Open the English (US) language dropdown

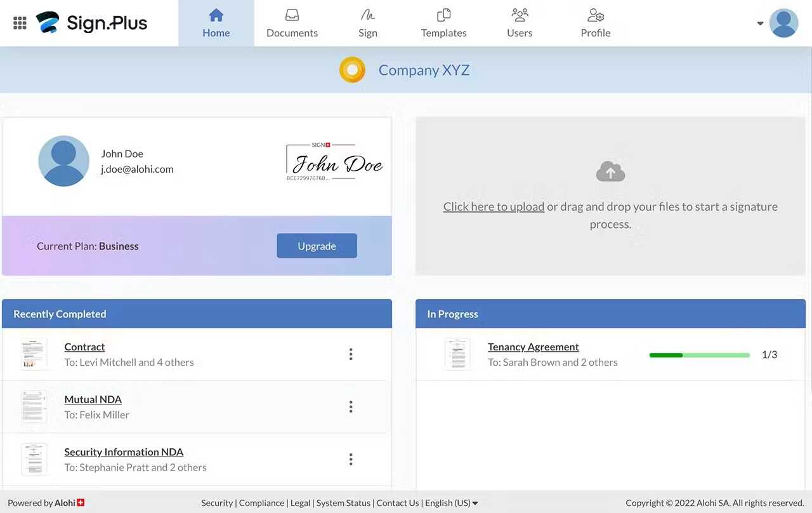452,503
